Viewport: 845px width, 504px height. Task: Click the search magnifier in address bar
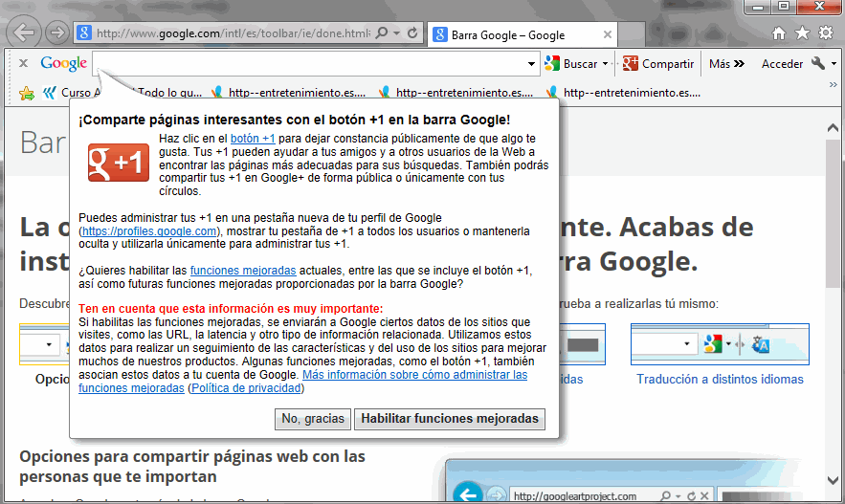click(x=382, y=33)
